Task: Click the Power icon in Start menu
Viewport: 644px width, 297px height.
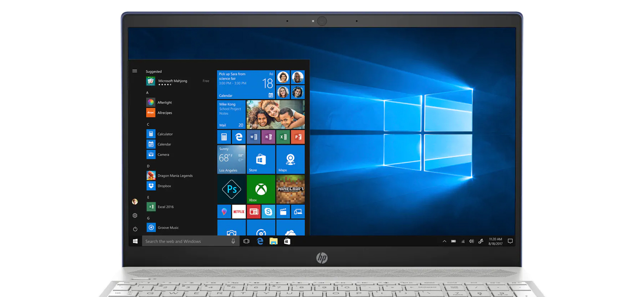Action: (x=135, y=229)
